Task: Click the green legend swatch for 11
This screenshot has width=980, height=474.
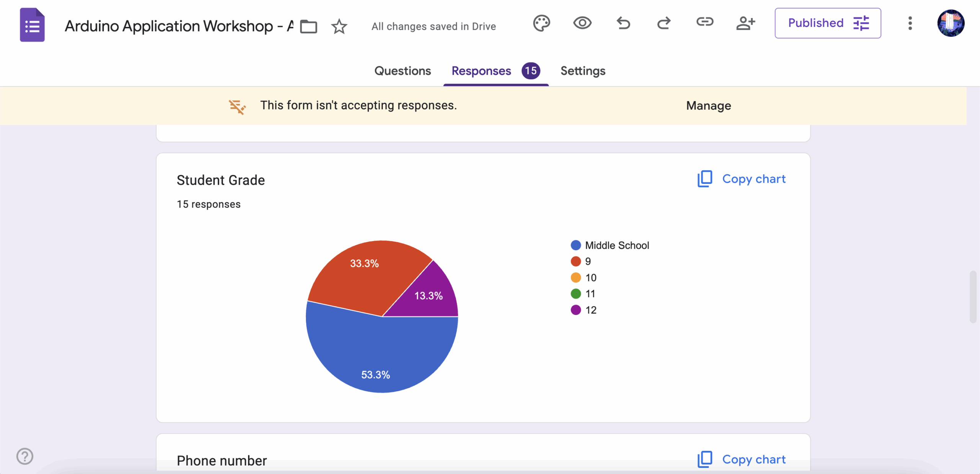Action: coord(575,294)
